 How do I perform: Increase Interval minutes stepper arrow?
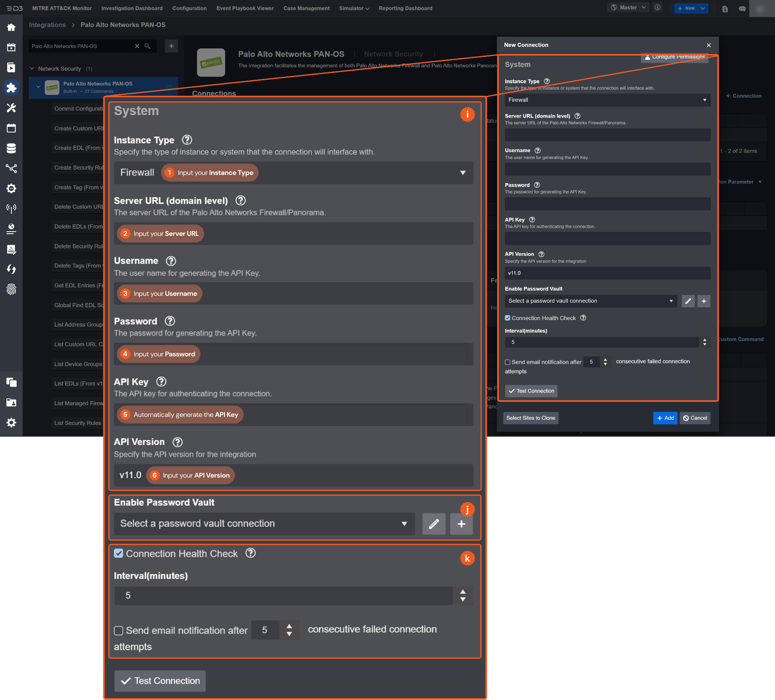tap(704, 340)
